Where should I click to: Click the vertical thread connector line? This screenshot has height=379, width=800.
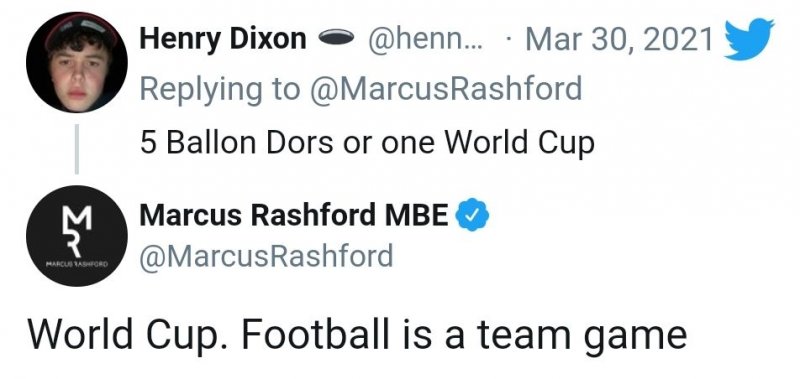[x=77, y=149]
